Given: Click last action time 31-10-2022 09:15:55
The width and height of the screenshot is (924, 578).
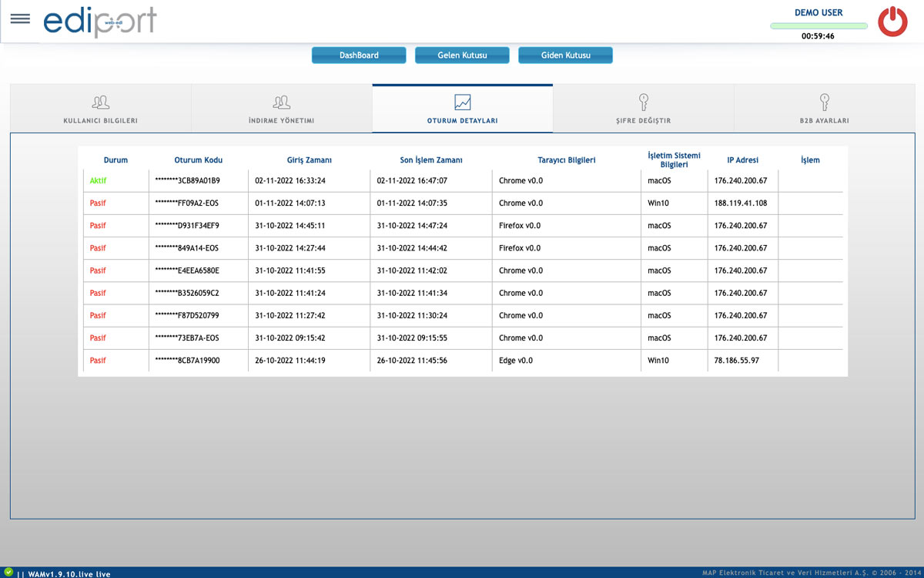Looking at the screenshot, I should click(x=412, y=337).
